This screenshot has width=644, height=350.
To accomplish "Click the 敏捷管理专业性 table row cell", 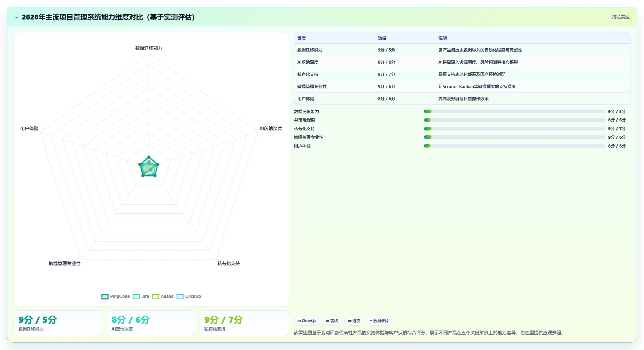I will (x=312, y=87).
